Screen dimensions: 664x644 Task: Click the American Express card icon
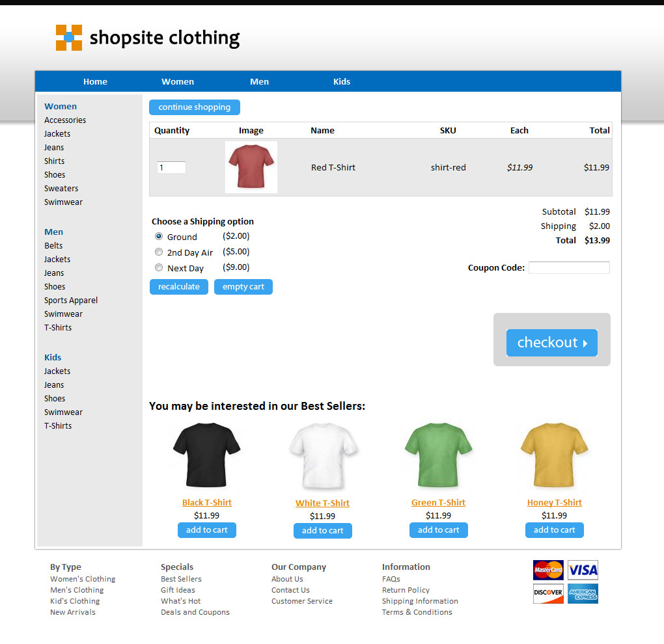[583, 593]
